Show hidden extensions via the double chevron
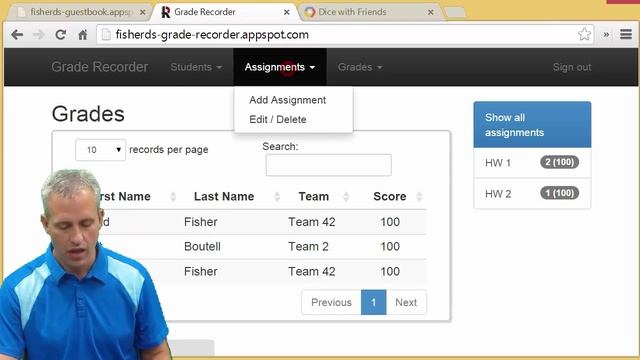The image size is (640, 360). 606,35
